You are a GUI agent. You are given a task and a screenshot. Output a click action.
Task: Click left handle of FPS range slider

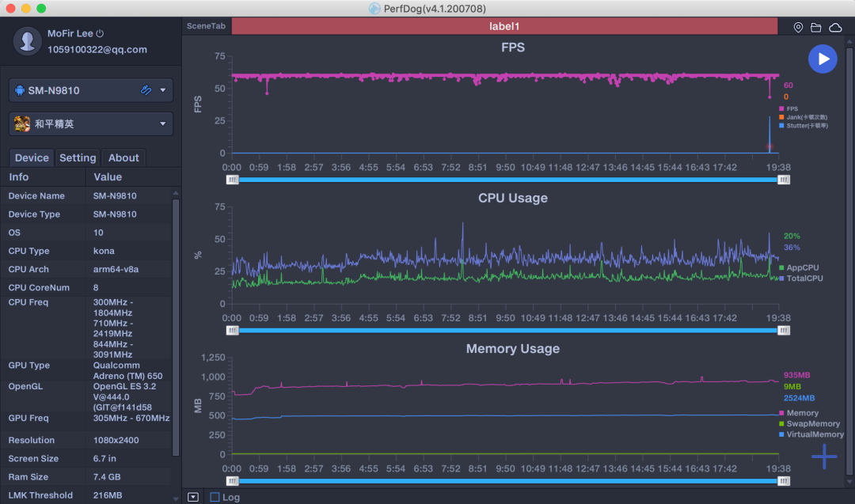(x=232, y=180)
